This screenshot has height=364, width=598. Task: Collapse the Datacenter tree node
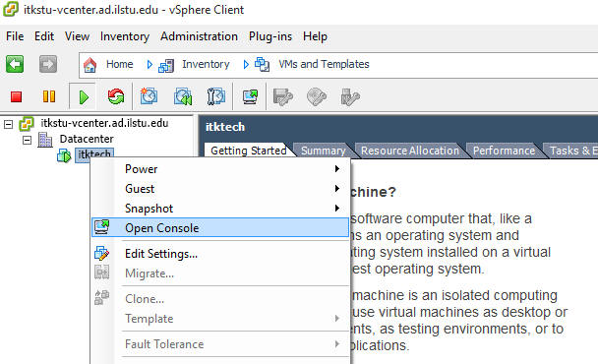click(x=27, y=140)
